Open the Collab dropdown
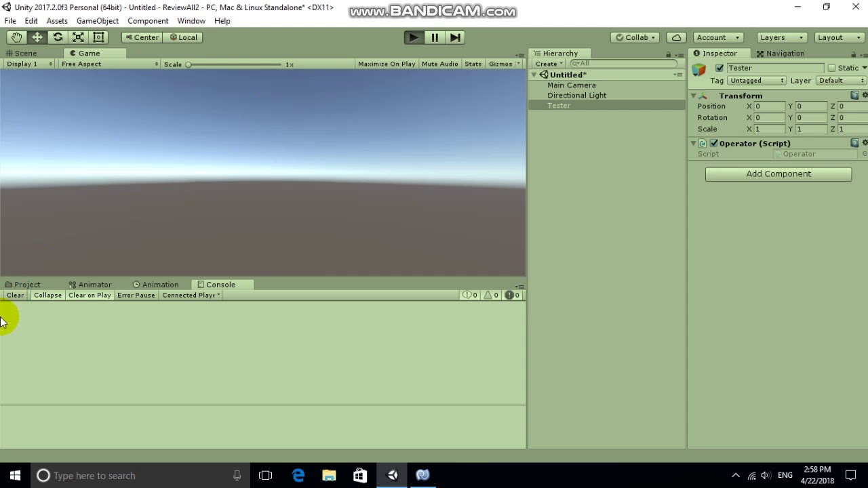Screen dimensions: 868x488 point(636,37)
